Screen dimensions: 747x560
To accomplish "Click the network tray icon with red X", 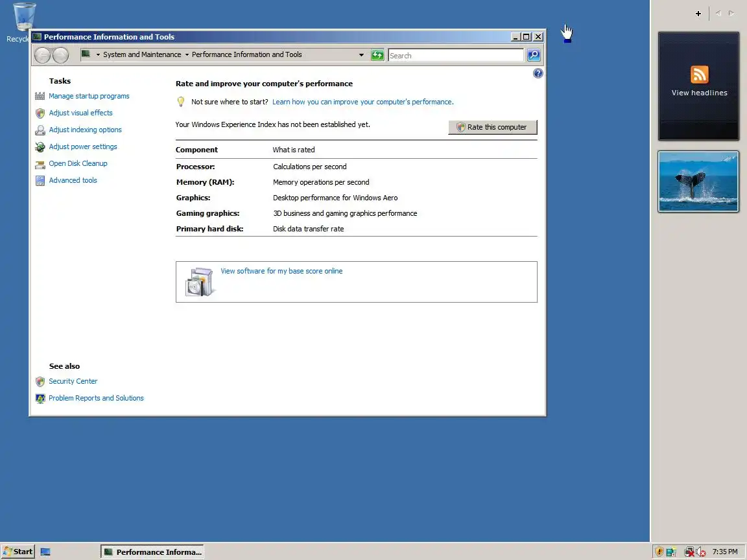I will [x=689, y=552].
